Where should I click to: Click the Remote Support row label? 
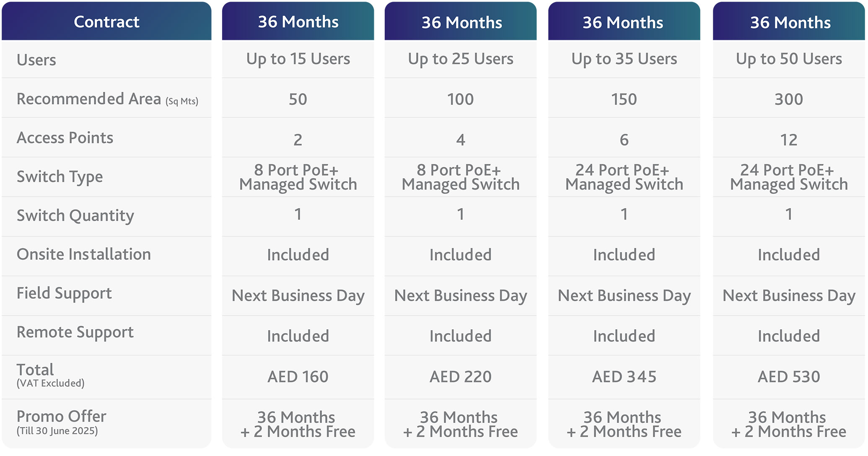[x=75, y=332]
